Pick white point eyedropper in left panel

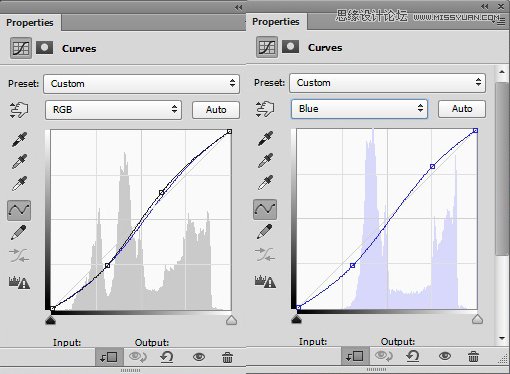click(x=19, y=183)
